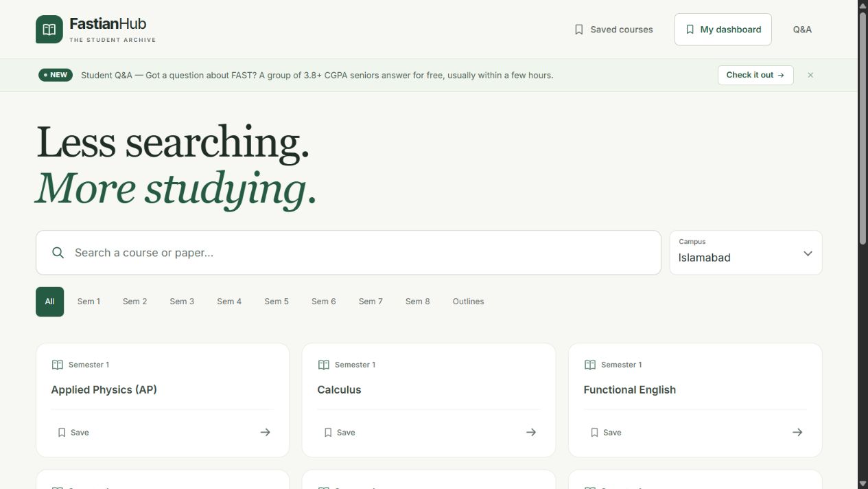The image size is (868, 489).
Task: Filter courses by Sem 5
Action: (x=277, y=302)
